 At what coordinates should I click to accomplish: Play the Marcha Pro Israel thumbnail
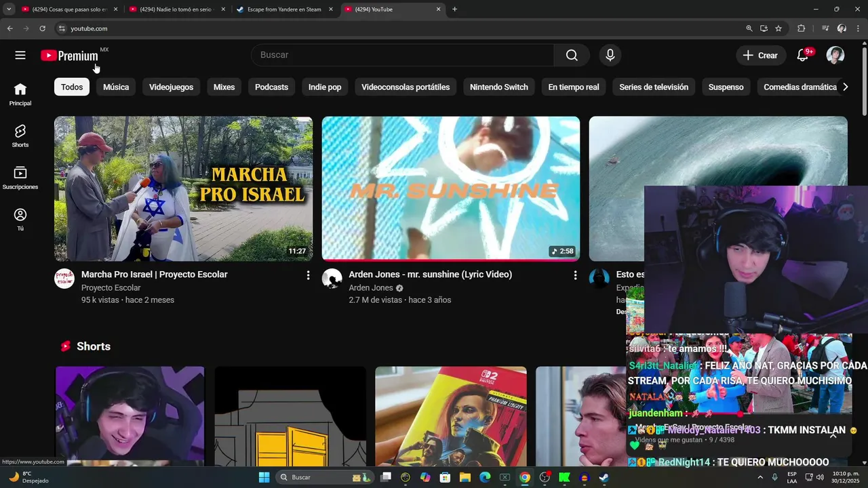click(x=183, y=188)
